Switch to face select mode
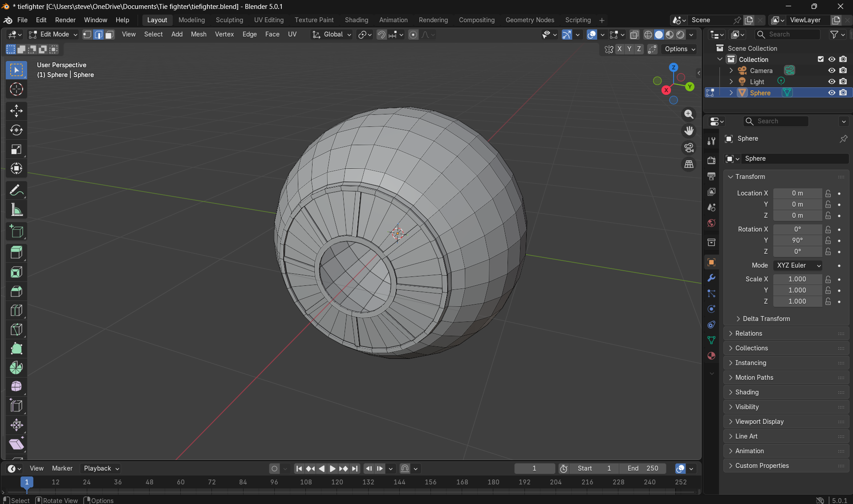The width and height of the screenshot is (853, 504). coord(110,34)
